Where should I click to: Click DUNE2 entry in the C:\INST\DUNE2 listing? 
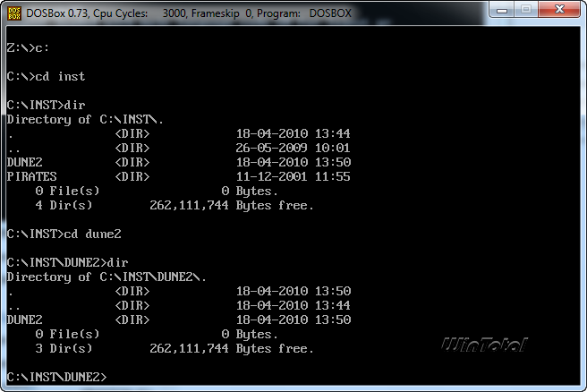[179, 320]
